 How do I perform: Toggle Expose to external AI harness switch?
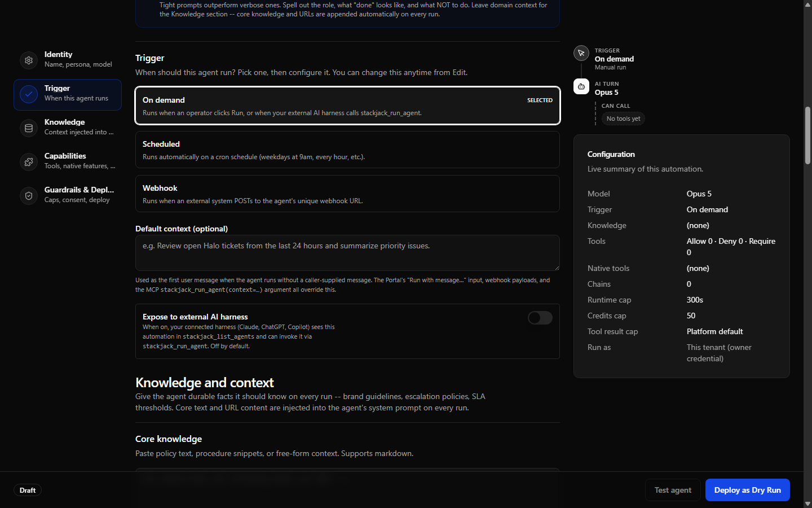(540, 318)
